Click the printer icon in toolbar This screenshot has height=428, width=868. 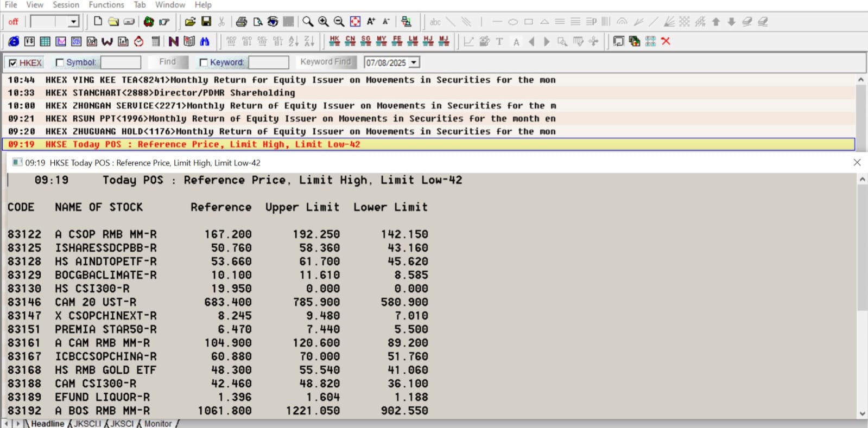(242, 22)
